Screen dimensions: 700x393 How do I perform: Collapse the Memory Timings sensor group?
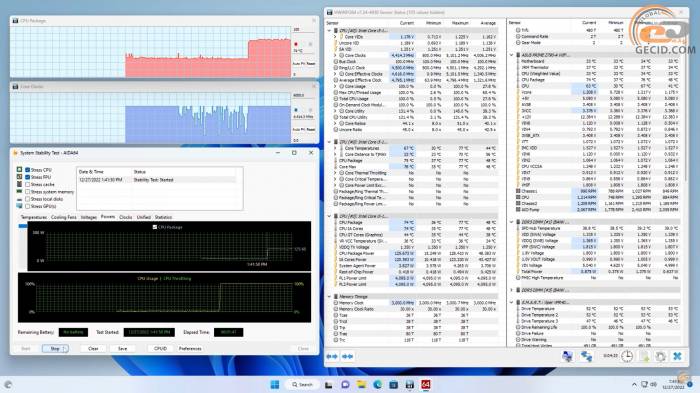tap(330, 297)
